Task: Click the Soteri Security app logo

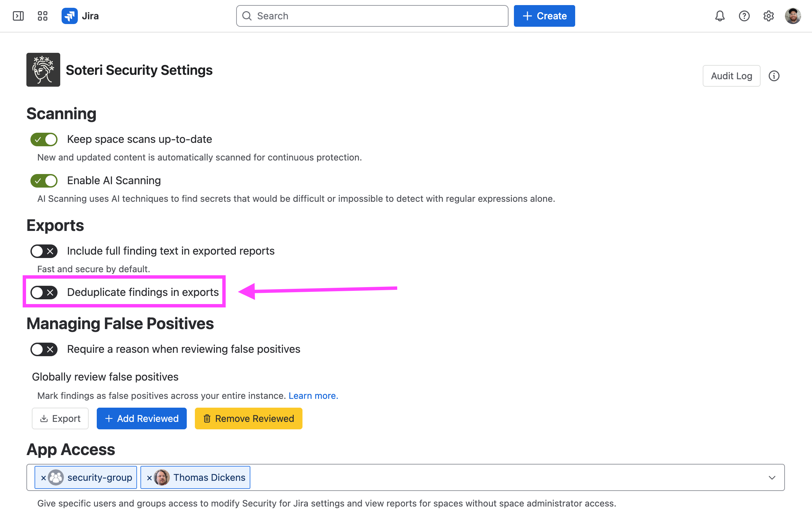Action: (43, 70)
